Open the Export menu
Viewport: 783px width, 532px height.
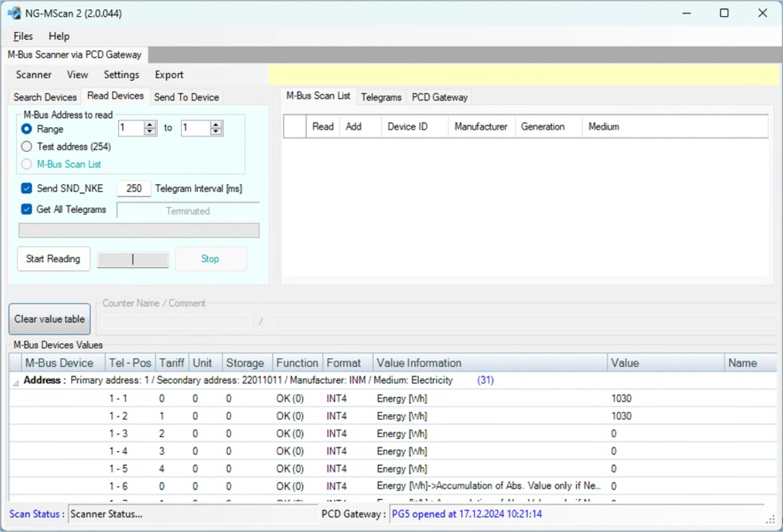[x=169, y=74]
